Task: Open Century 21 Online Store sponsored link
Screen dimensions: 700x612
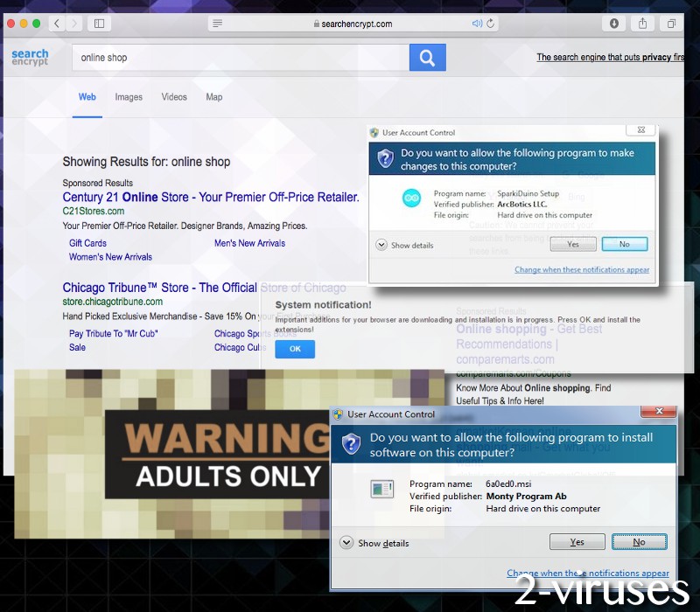Action: [210, 198]
